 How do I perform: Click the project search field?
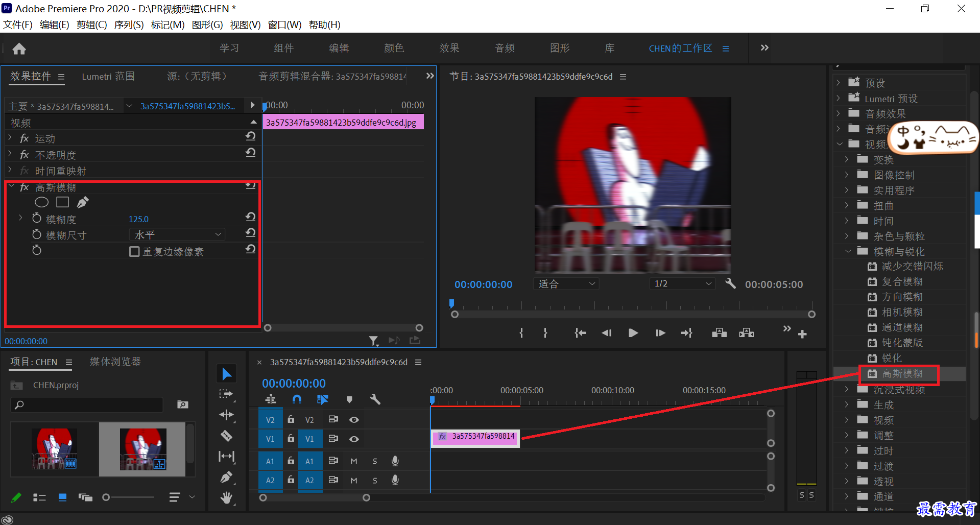[x=87, y=405]
